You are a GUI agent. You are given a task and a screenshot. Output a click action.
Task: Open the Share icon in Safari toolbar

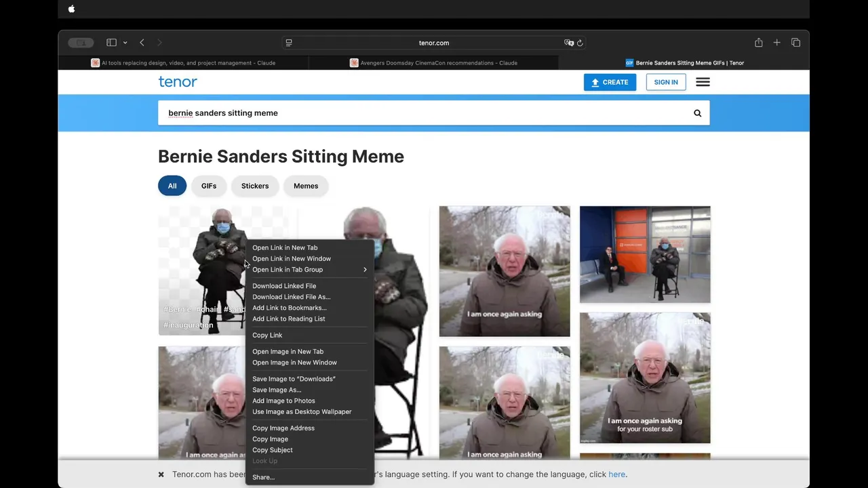[759, 43]
